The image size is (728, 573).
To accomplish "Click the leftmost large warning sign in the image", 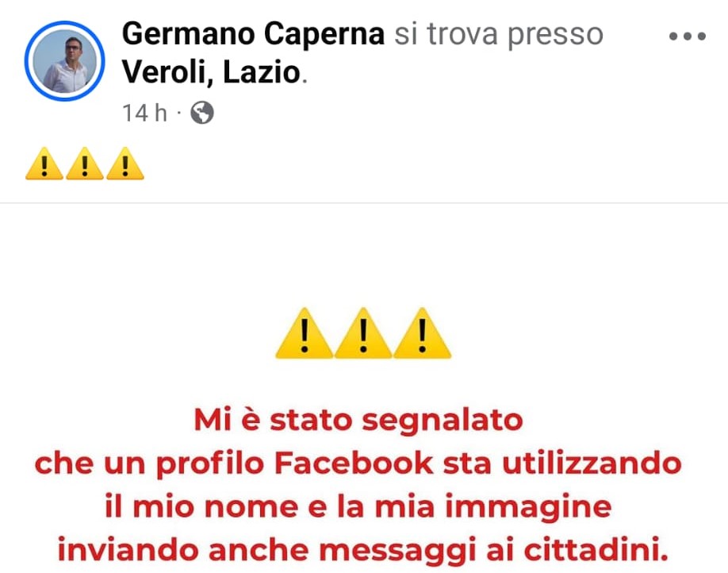I will point(304,333).
